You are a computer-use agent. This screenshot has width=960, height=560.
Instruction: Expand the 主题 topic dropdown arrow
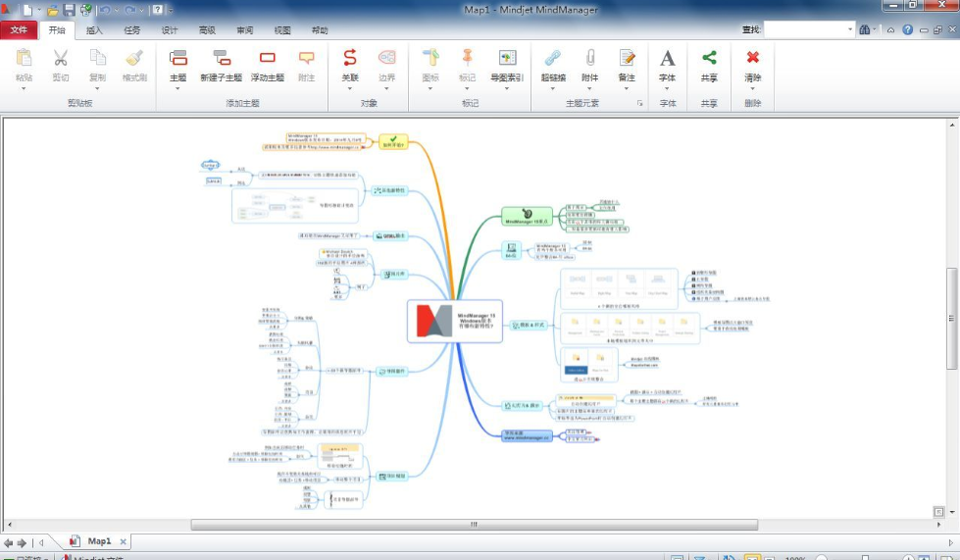177,89
